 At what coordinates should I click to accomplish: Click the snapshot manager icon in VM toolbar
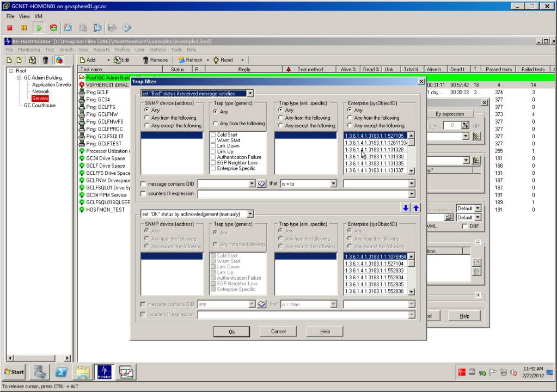click(x=97, y=28)
